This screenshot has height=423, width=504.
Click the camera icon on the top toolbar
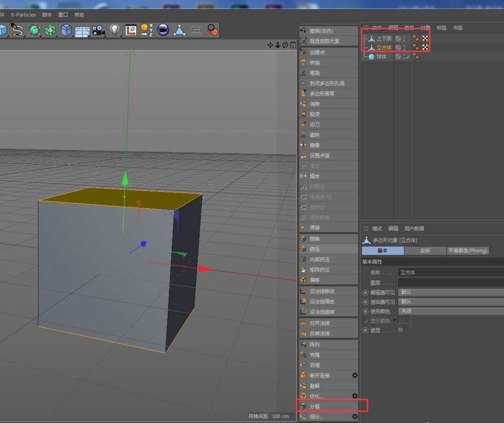[97, 30]
